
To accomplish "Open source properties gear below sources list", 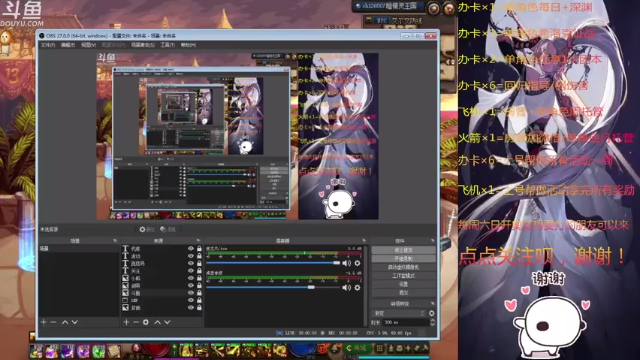I will tap(146, 322).
